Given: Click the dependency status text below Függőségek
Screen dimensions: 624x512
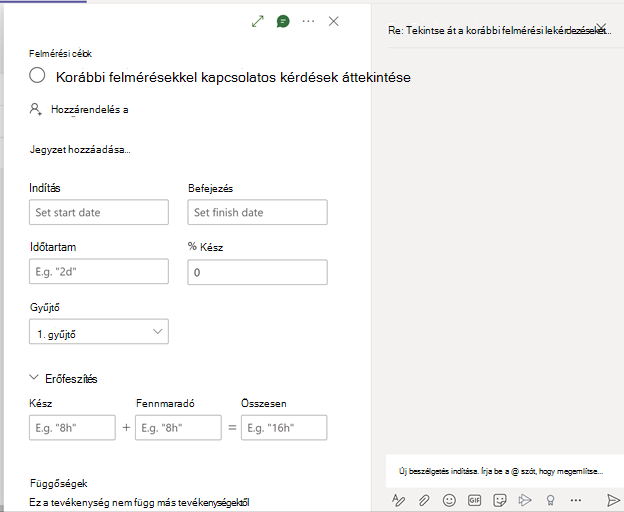Looking at the screenshot, I should 139,502.
